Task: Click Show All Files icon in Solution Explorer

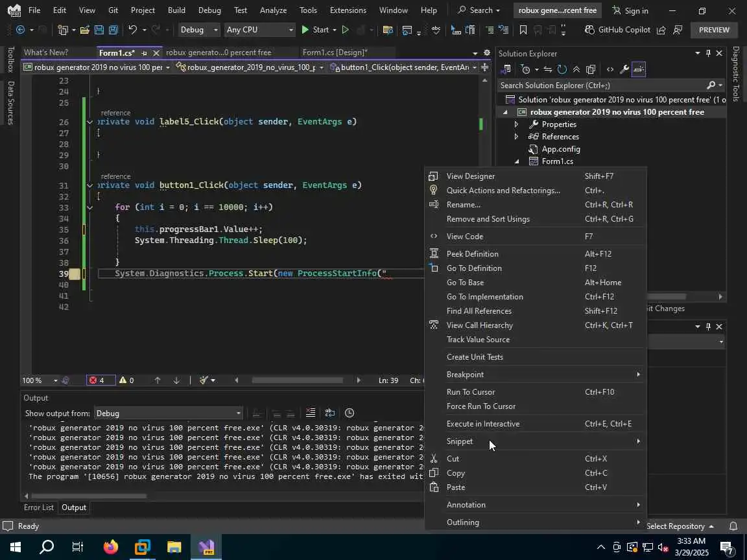Action: coord(591,69)
